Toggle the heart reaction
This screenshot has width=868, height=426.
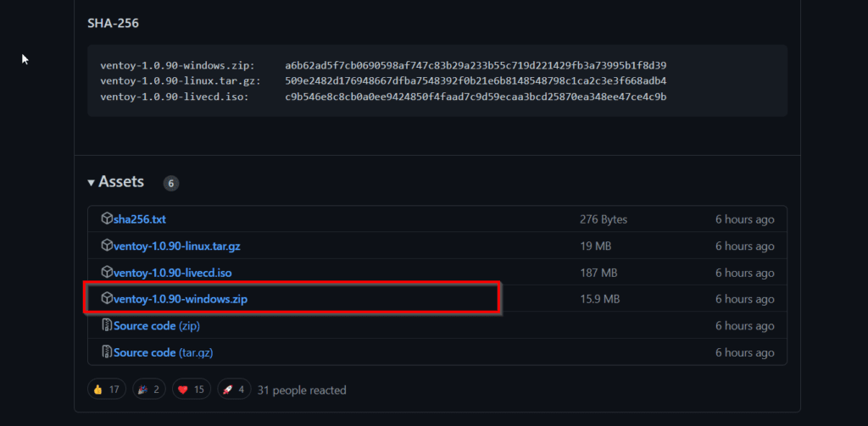(192, 390)
